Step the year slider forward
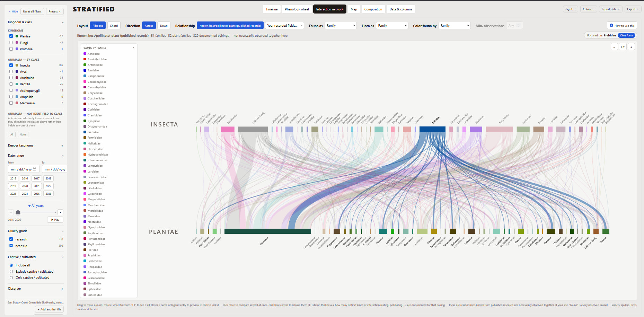The height and width of the screenshot is (317, 644). [x=60, y=212]
